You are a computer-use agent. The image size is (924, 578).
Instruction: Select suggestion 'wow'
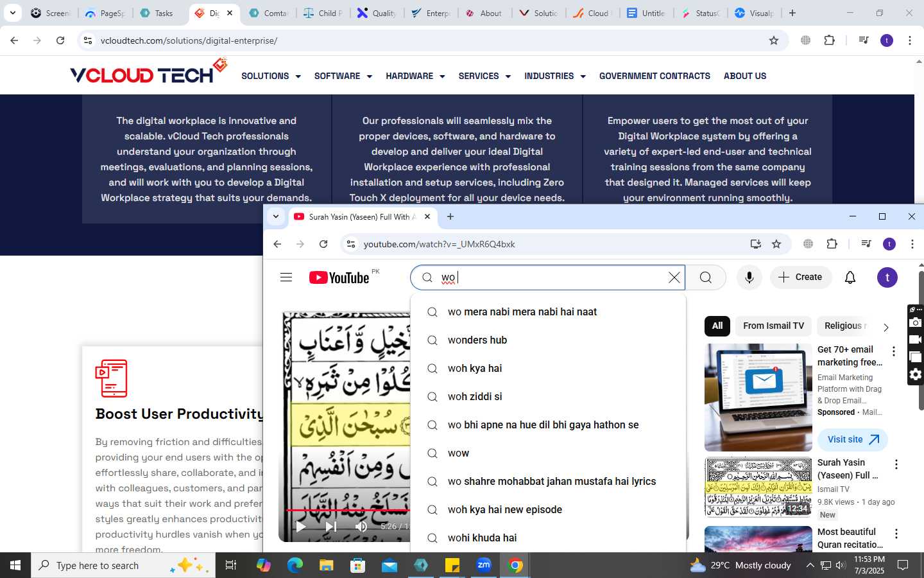548,453
